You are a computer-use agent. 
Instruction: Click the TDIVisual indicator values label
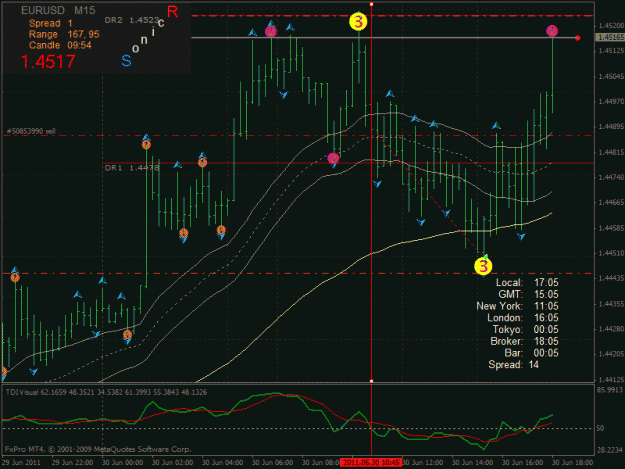[106, 392]
